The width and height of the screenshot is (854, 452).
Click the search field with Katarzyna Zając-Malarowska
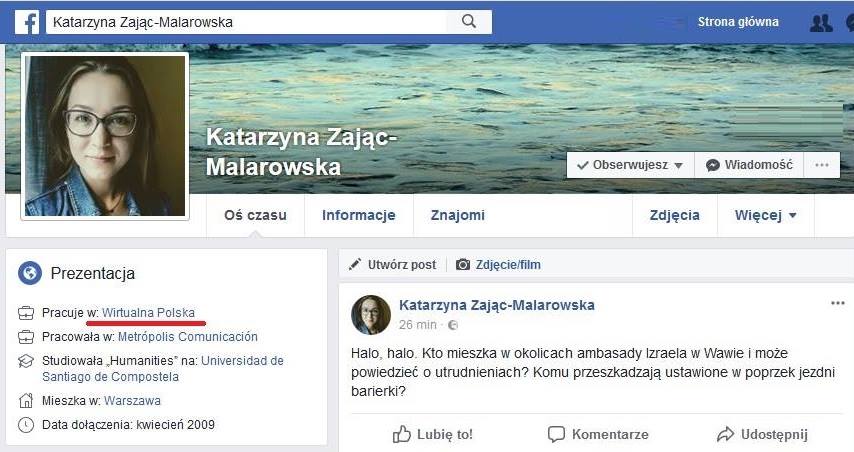(x=249, y=22)
